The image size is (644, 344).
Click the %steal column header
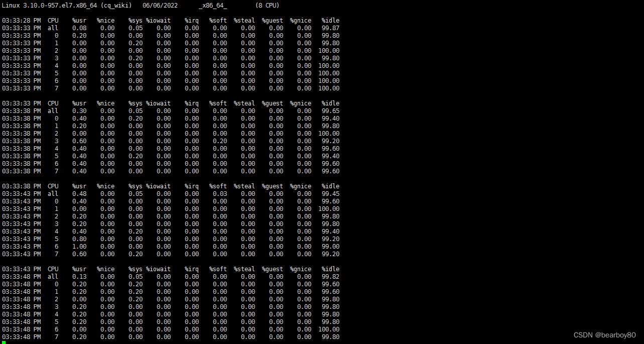[244, 20]
